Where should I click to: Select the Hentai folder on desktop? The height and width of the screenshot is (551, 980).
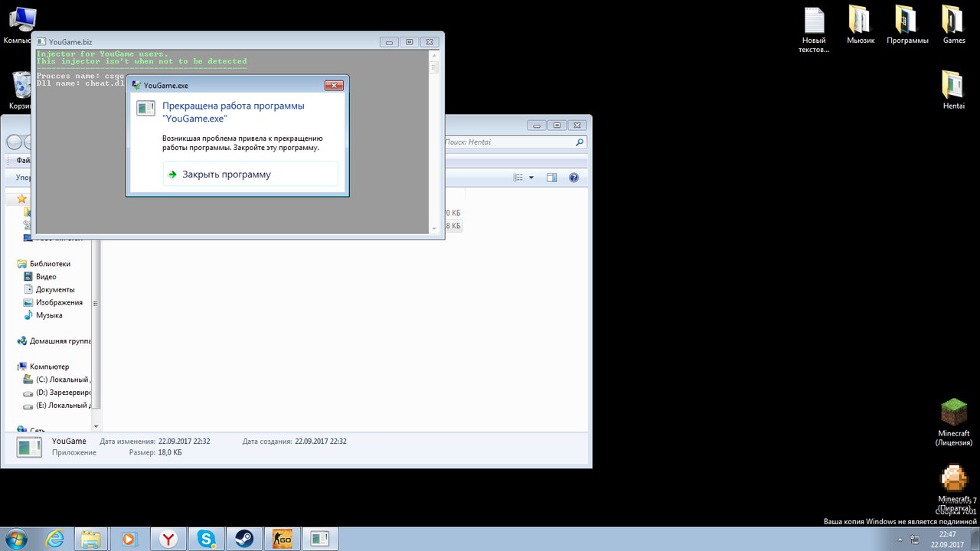953,90
